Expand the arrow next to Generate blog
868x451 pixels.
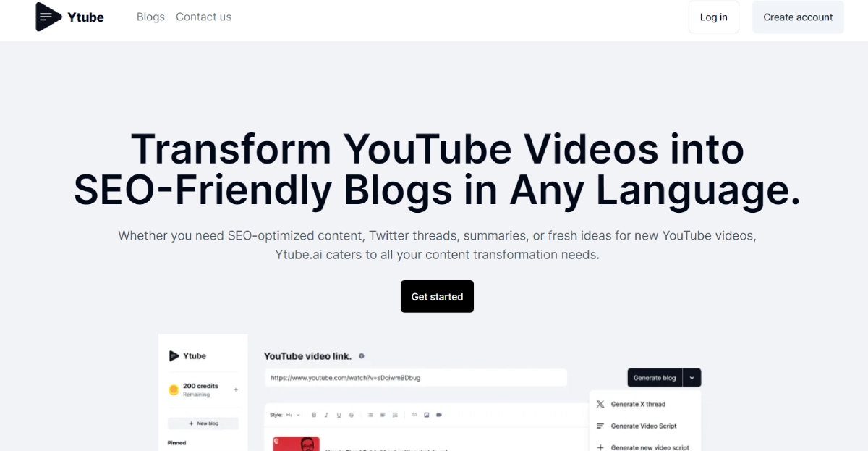point(692,378)
